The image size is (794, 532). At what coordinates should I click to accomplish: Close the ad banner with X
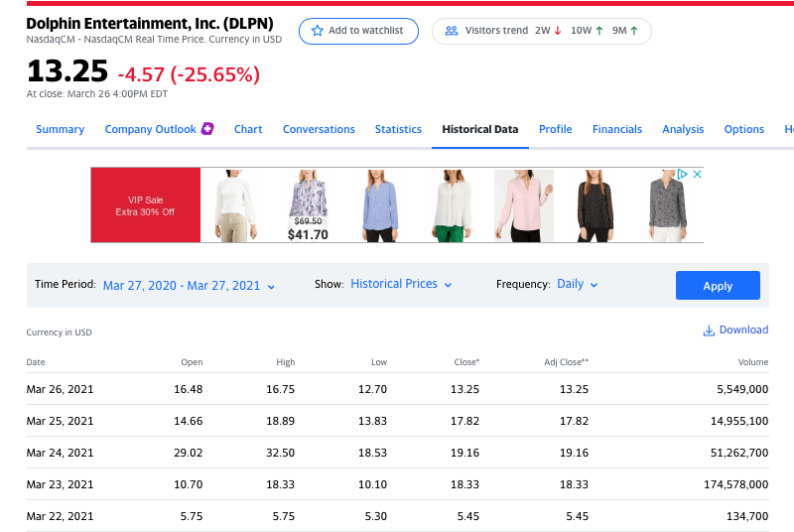coord(698,174)
